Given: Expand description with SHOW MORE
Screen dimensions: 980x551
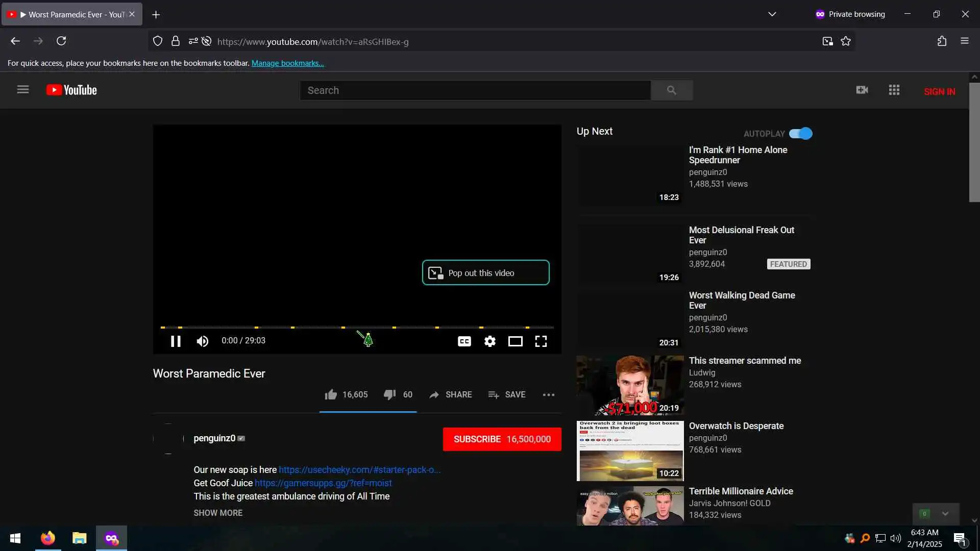Looking at the screenshot, I should click(218, 513).
